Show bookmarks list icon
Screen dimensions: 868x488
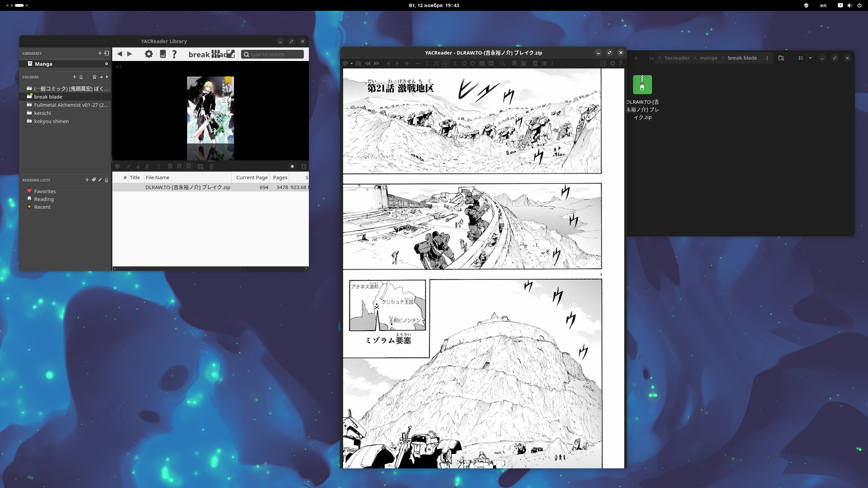click(524, 63)
